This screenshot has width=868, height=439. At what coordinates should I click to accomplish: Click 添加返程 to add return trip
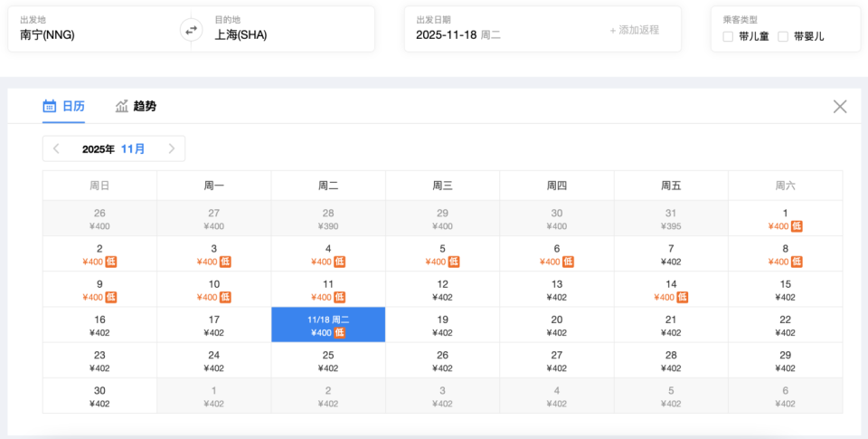(634, 30)
